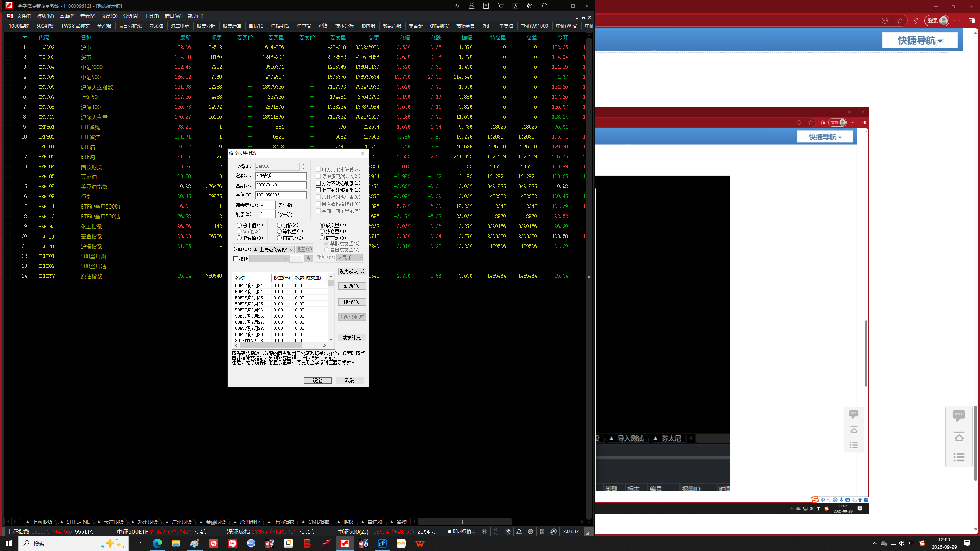Viewport: 980px width, 551px height.
Task: Click the bell alert icon in status bar
Action: (x=519, y=531)
